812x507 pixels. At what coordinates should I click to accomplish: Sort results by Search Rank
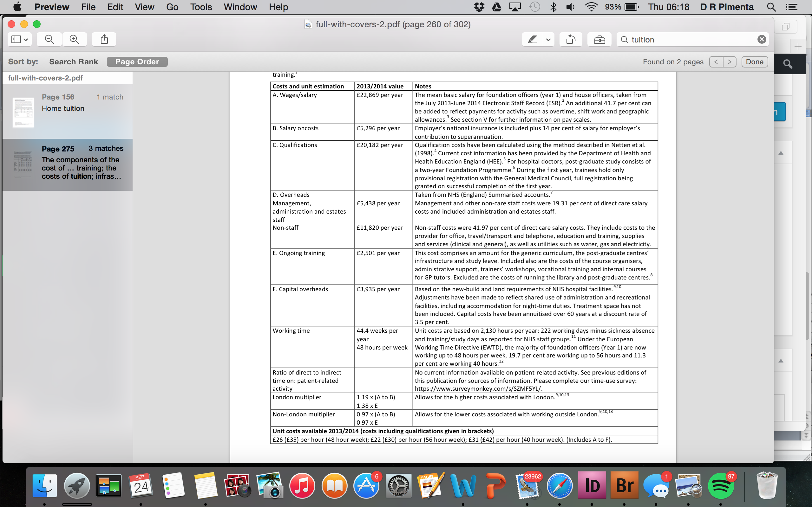(x=74, y=62)
